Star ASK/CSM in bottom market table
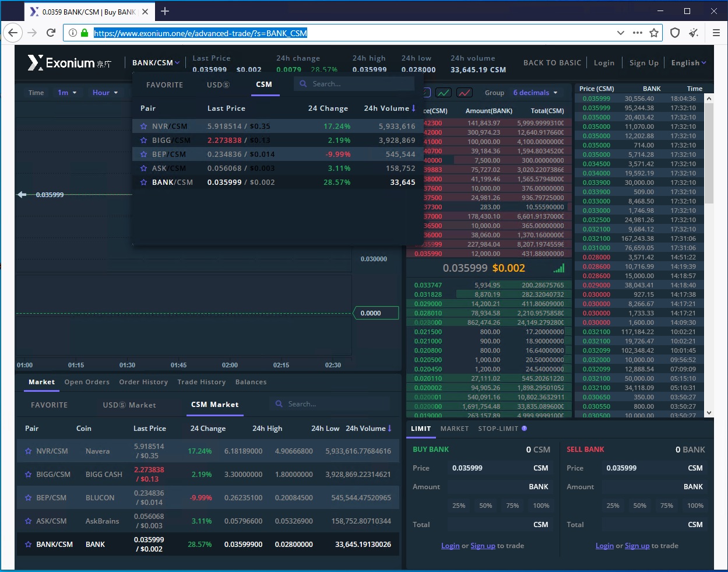This screenshot has width=728, height=572. (28, 521)
